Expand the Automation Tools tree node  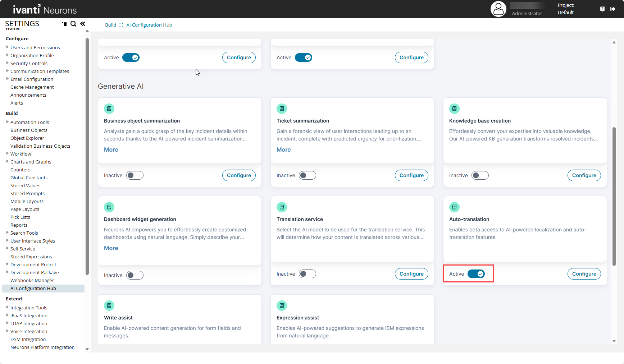pos(8,122)
